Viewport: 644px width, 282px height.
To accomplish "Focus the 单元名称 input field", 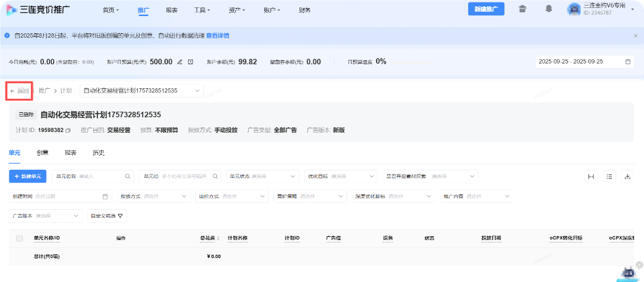I will coord(93,176).
